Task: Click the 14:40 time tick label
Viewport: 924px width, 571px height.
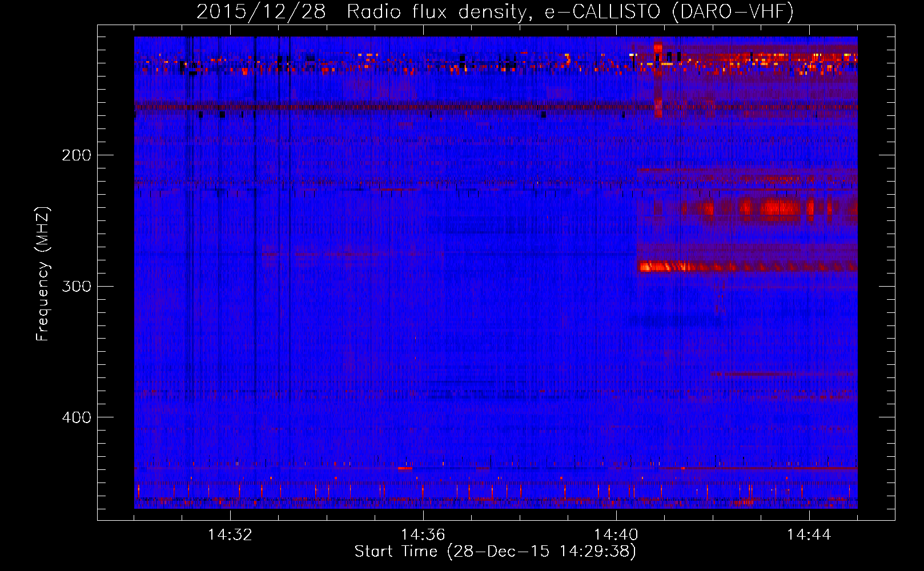Action: tap(616, 535)
